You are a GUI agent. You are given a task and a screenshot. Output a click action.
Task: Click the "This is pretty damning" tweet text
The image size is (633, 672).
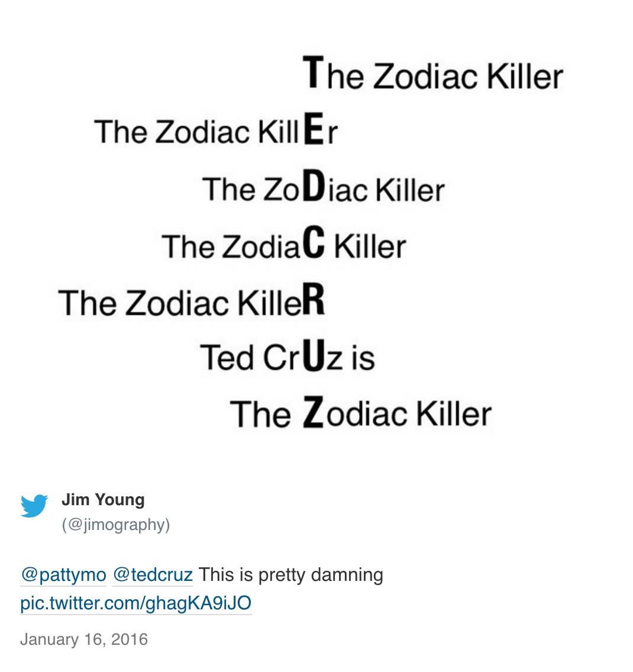tap(291, 574)
